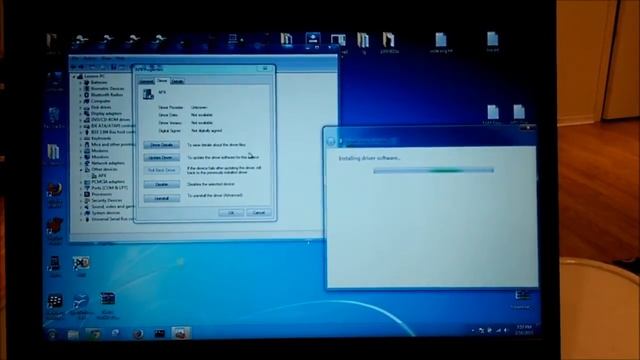The image size is (640, 360).
Task: Click the Bluetooth Radios category icon
Action: point(87,95)
